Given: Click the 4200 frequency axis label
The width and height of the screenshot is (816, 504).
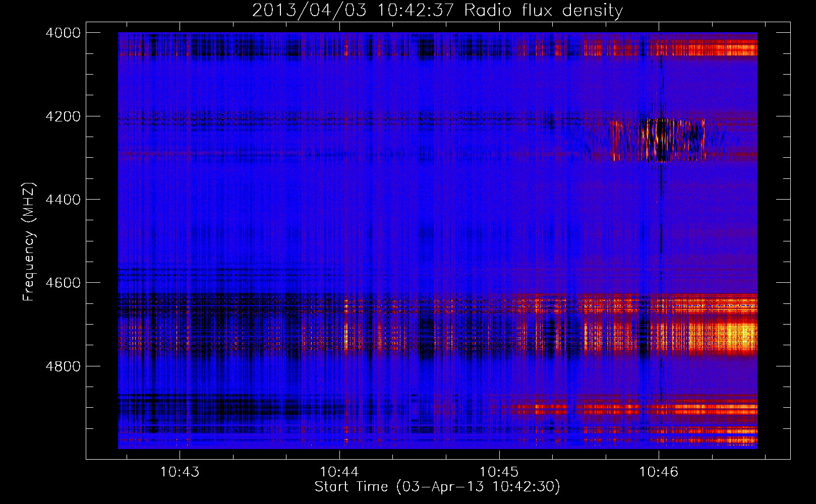Looking at the screenshot, I should point(63,116).
